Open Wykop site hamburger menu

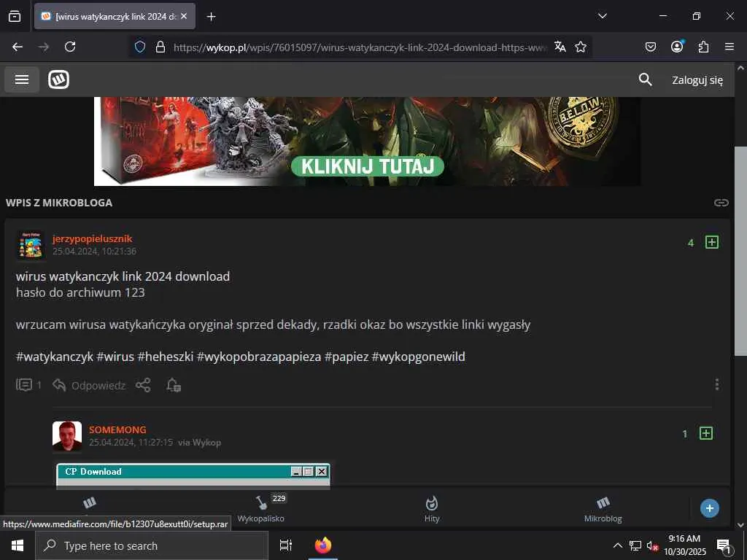coord(22,79)
